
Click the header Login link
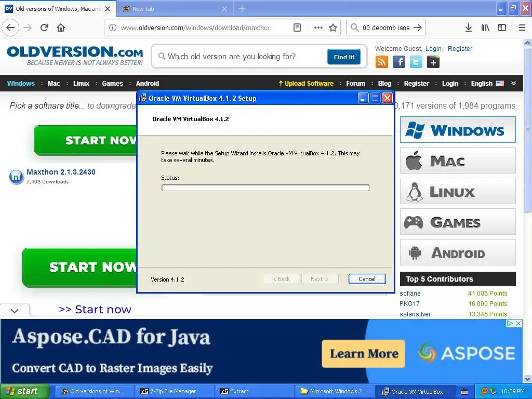point(433,49)
